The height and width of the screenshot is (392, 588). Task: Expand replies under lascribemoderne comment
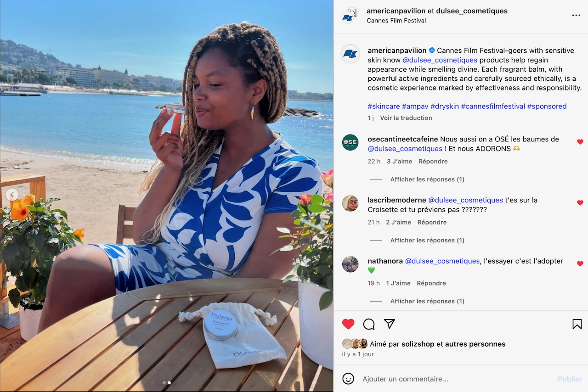pos(427,241)
